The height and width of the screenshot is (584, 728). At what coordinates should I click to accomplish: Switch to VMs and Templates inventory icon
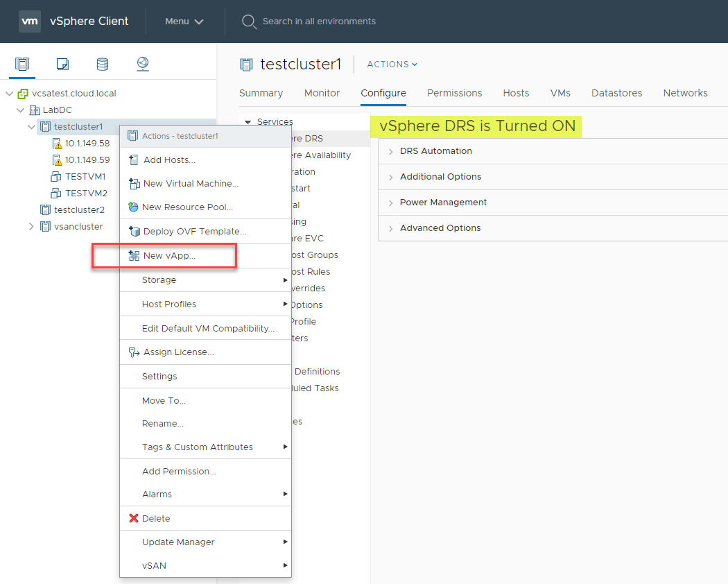62,64
